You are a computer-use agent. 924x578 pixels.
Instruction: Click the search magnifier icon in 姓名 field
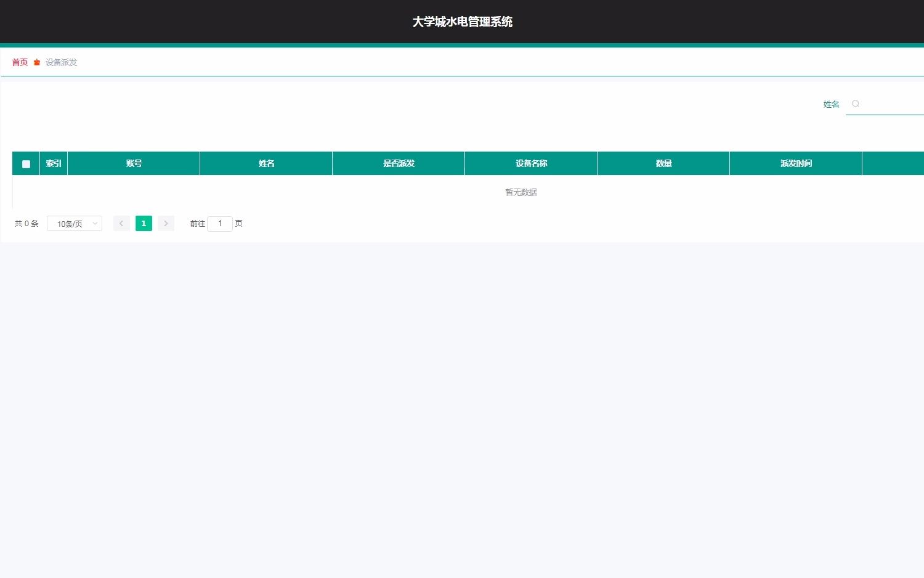856,104
